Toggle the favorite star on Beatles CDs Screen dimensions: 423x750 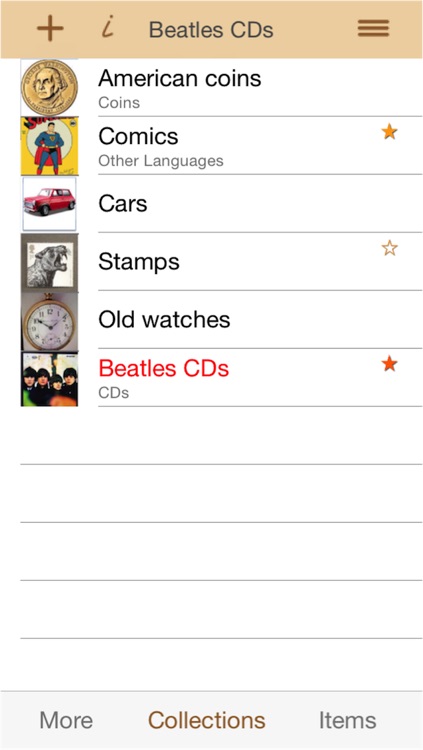(390, 364)
